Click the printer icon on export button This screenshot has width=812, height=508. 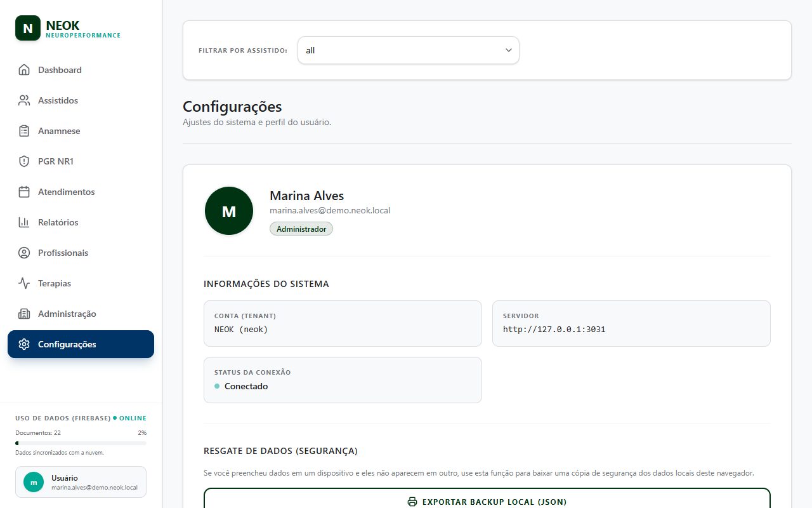click(x=412, y=502)
